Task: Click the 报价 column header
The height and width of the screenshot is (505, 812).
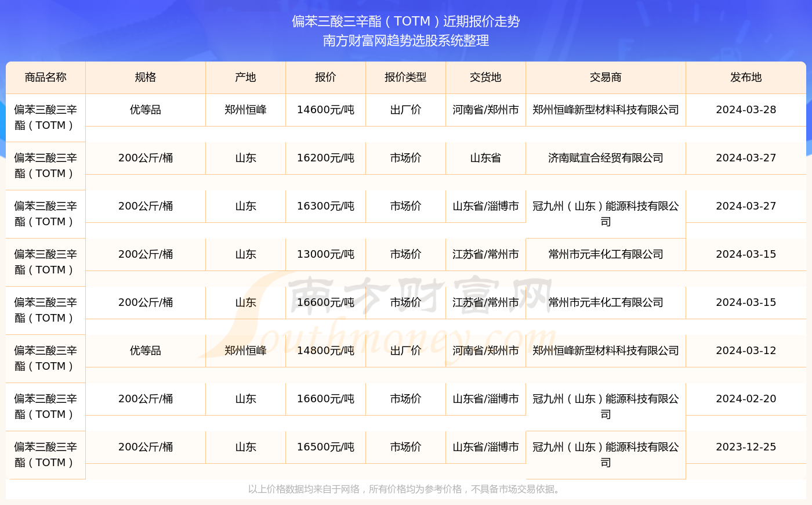Action: [325, 78]
